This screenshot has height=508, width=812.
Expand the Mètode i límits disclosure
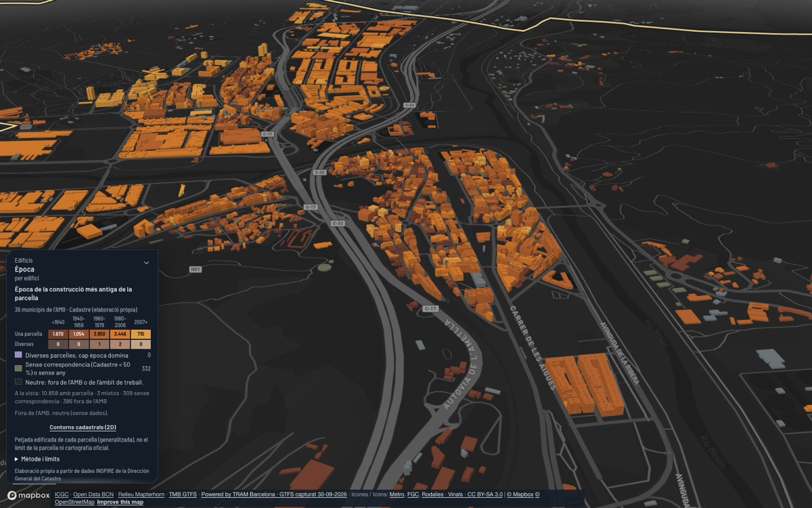pyautogui.click(x=37, y=459)
